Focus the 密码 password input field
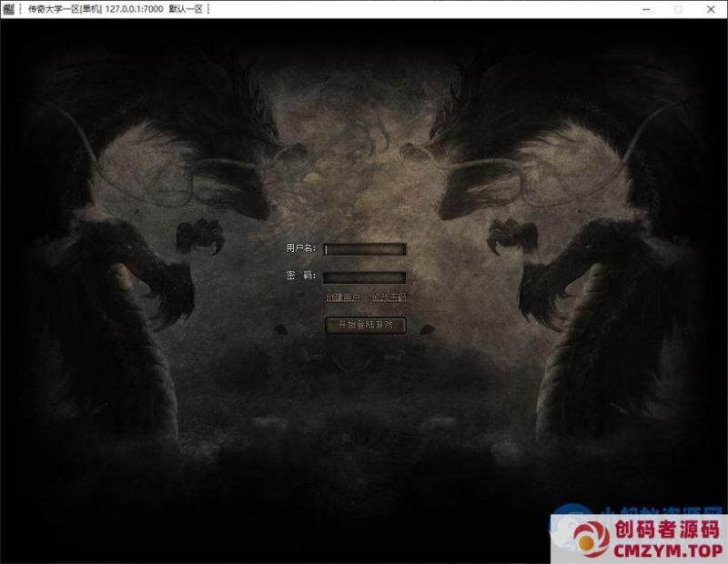The width and height of the screenshot is (728, 564). click(x=366, y=277)
